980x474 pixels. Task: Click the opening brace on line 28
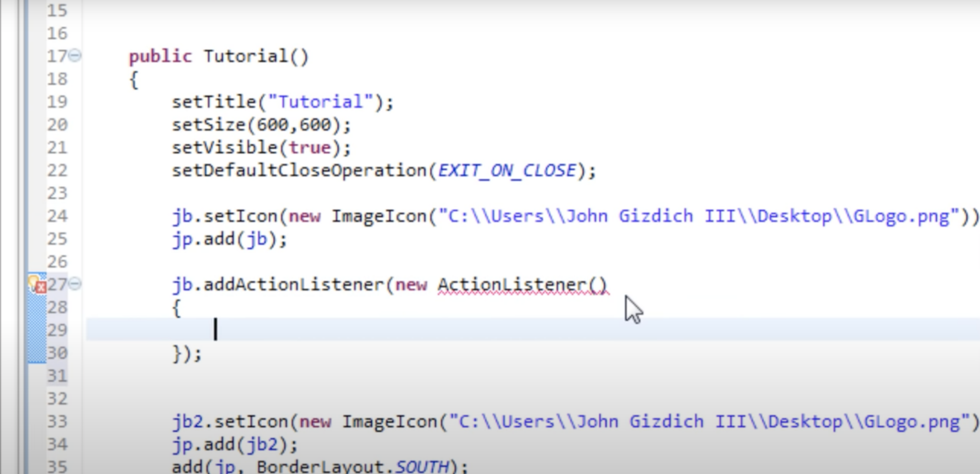(177, 308)
